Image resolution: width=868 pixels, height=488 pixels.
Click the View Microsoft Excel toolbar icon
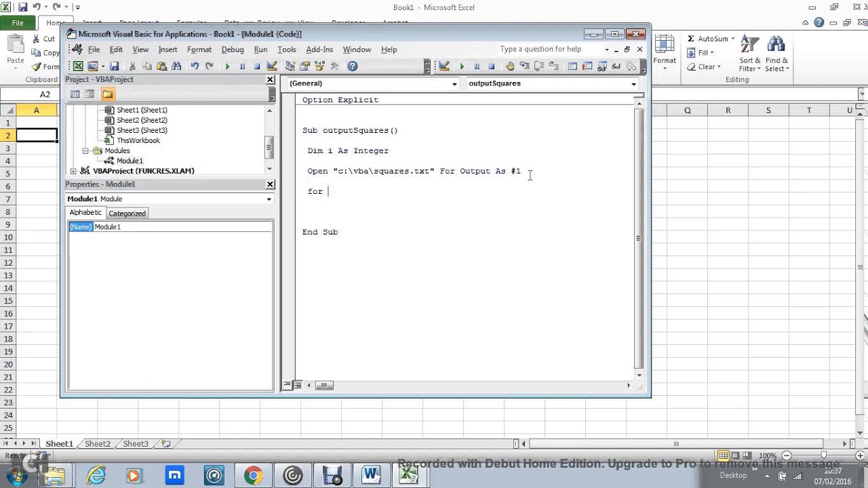(78, 66)
